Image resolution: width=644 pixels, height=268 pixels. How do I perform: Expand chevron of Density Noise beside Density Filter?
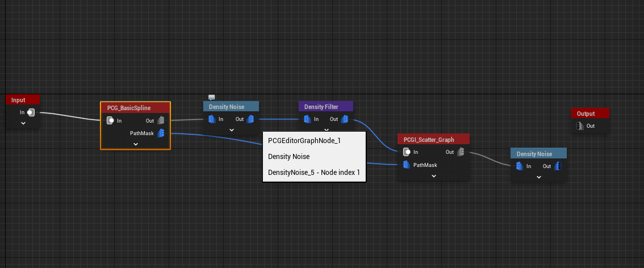pos(231,130)
